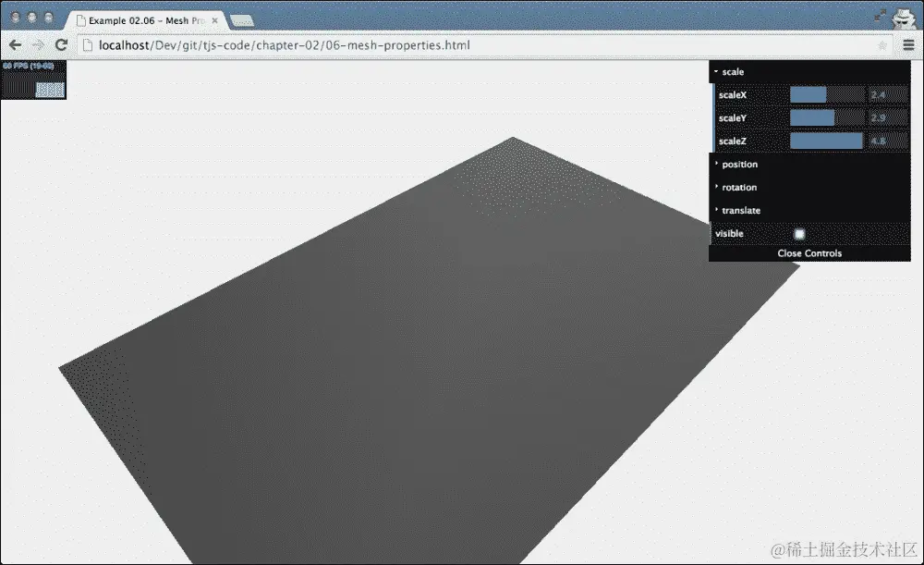Screen dimensions: 924x565
Task: Open the Chrome hamburger menu
Action: [x=908, y=44]
